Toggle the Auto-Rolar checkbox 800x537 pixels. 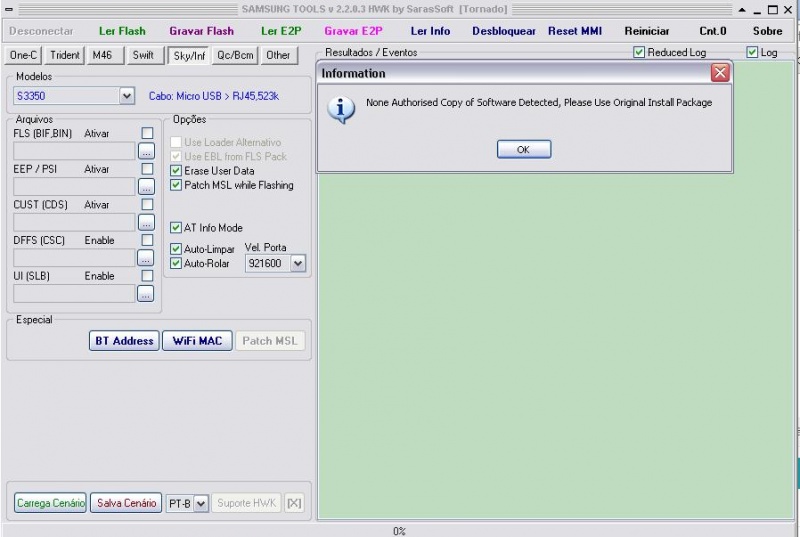(x=176, y=263)
